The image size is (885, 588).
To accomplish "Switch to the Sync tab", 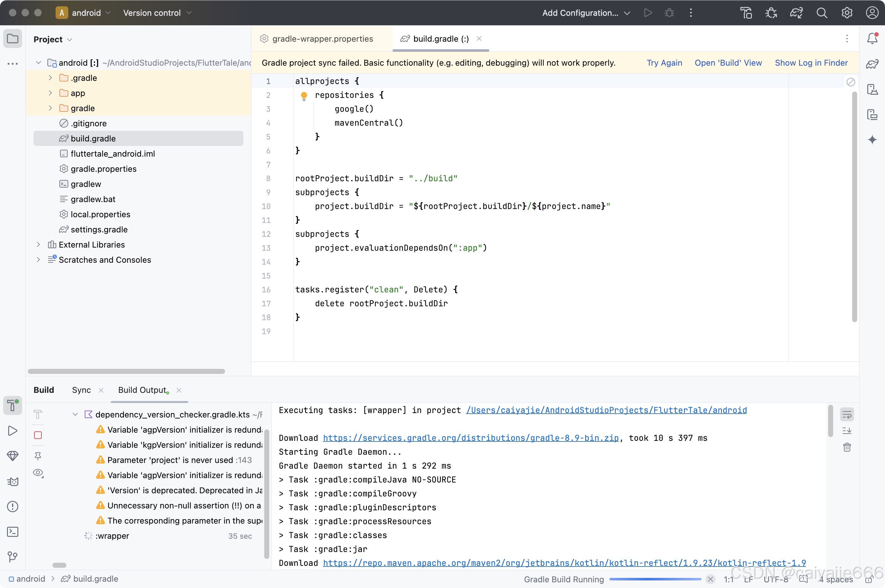I will [x=81, y=390].
